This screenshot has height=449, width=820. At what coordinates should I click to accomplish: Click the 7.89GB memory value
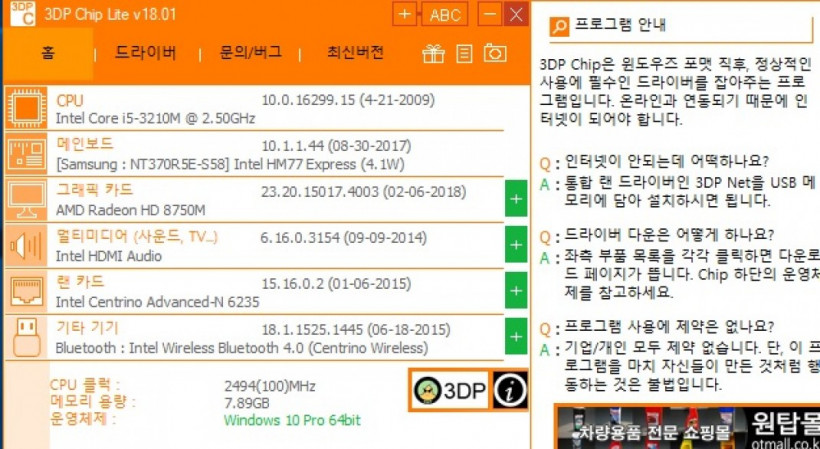[247, 403]
